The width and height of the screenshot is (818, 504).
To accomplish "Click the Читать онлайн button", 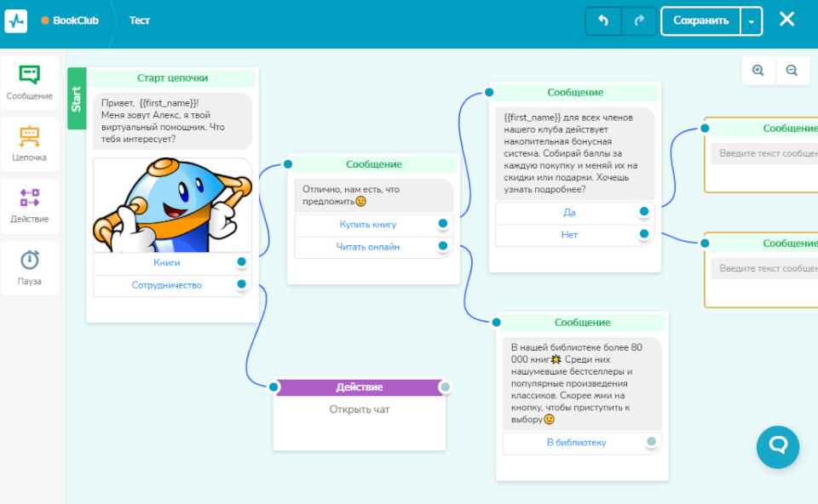I will pyautogui.click(x=368, y=247).
